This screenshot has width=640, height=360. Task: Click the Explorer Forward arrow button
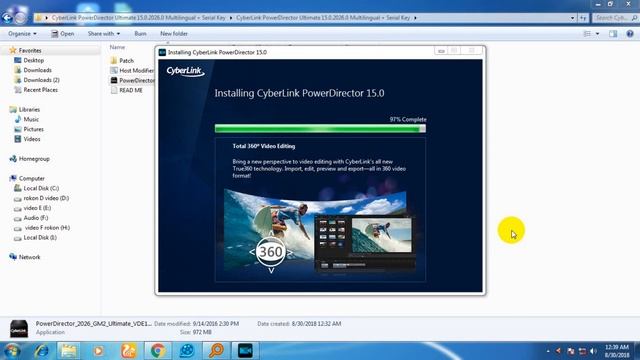point(20,18)
